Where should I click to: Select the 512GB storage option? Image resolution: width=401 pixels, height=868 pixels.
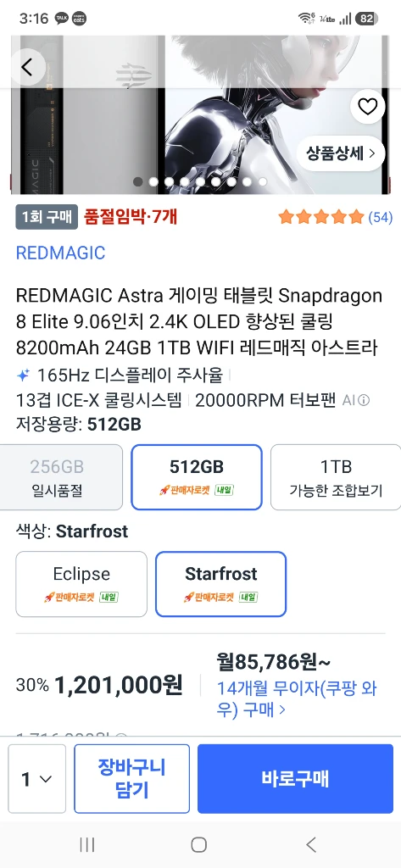point(197,476)
